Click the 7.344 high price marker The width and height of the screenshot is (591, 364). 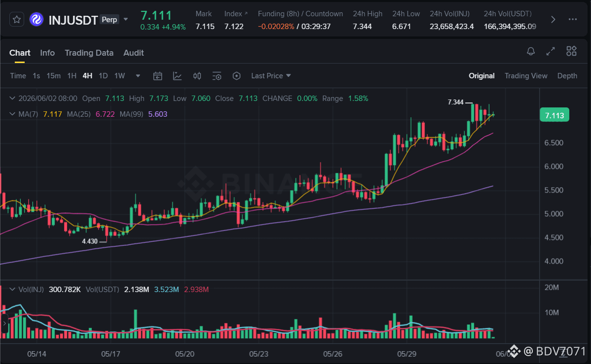pyautogui.click(x=455, y=102)
